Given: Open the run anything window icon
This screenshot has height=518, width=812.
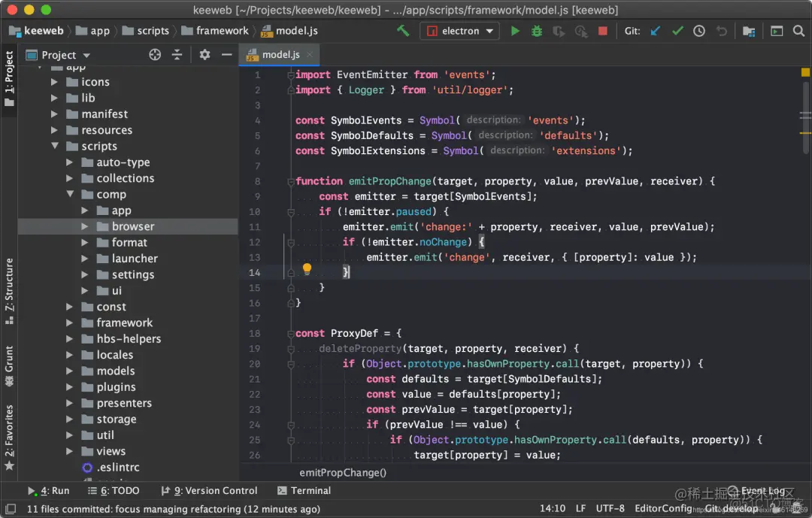Looking at the screenshot, I should (x=777, y=31).
